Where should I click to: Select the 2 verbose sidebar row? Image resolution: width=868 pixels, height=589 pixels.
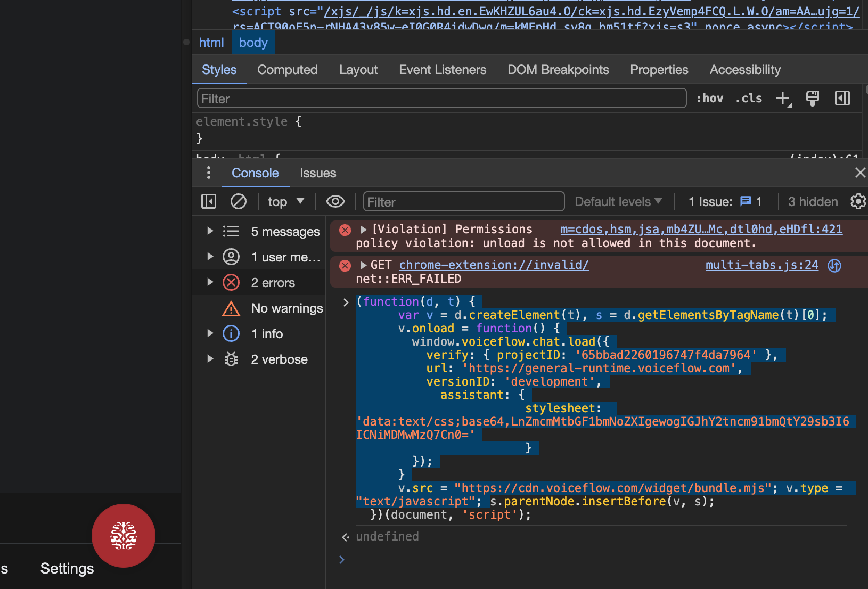259,359
